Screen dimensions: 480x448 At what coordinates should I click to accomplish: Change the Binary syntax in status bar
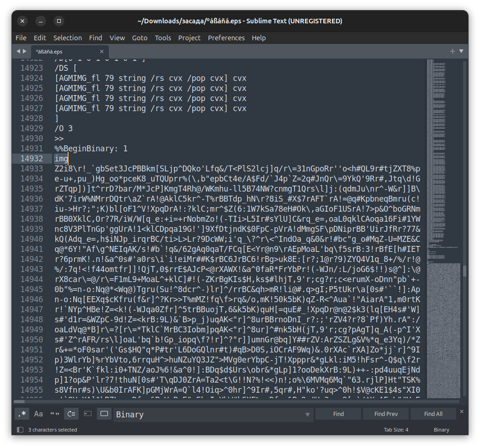[x=442, y=430]
